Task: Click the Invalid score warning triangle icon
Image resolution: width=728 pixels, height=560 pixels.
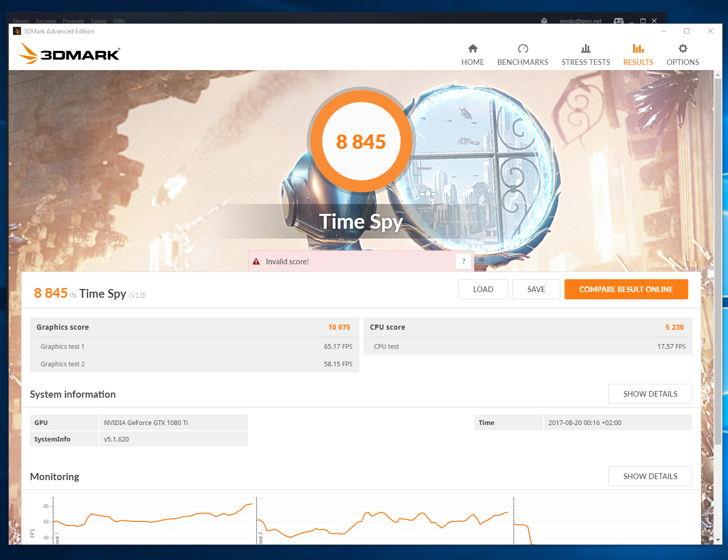Action: [256, 262]
